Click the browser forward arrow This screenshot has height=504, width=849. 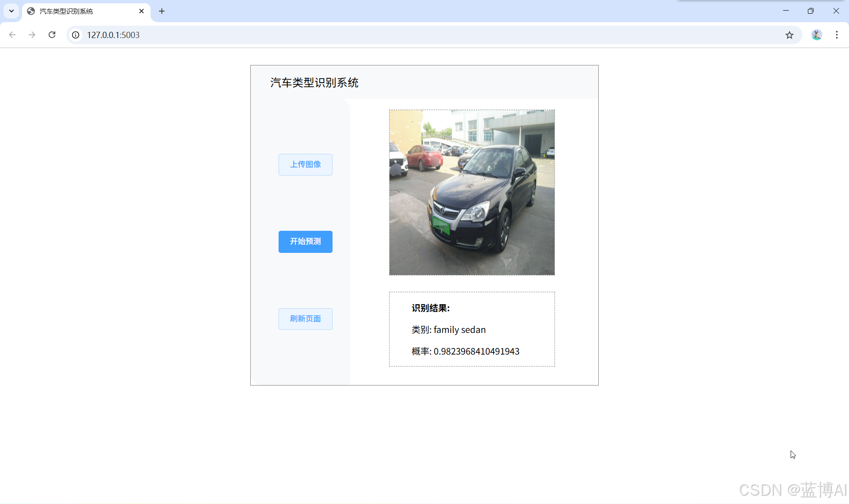point(32,35)
